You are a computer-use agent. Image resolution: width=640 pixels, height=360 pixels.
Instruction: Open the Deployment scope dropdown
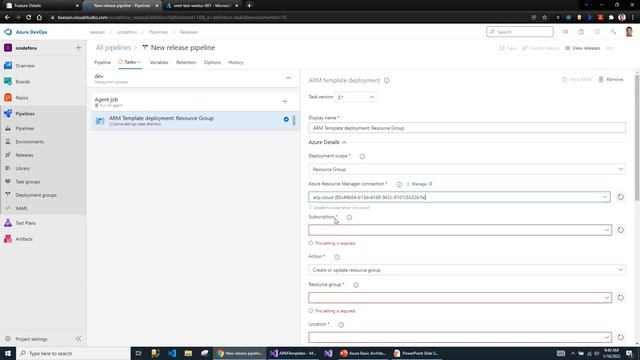click(x=467, y=169)
